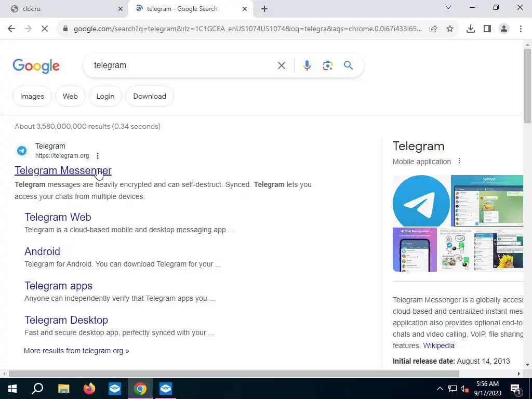Click the padlock site info icon
This screenshot has height=399, width=532.
65,29
